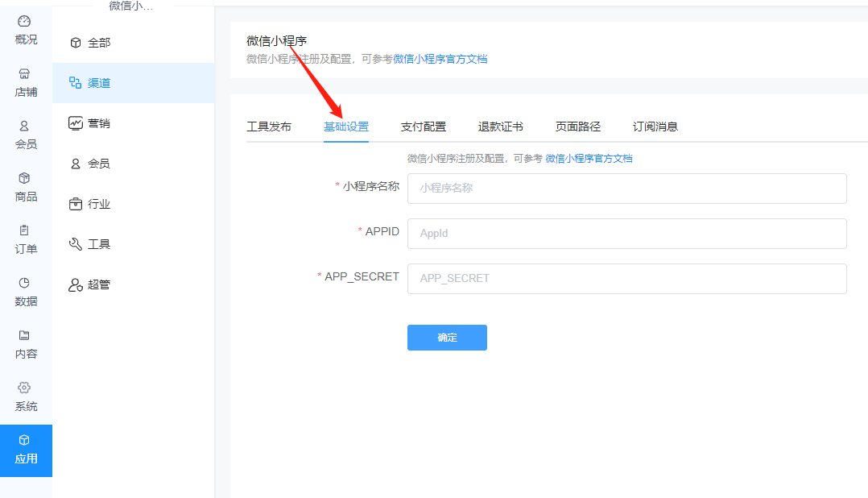The width and height of the screenshot is (868, 498).
Task: Click the 全部 cube icon in submenu
Action: pos(76,43)
